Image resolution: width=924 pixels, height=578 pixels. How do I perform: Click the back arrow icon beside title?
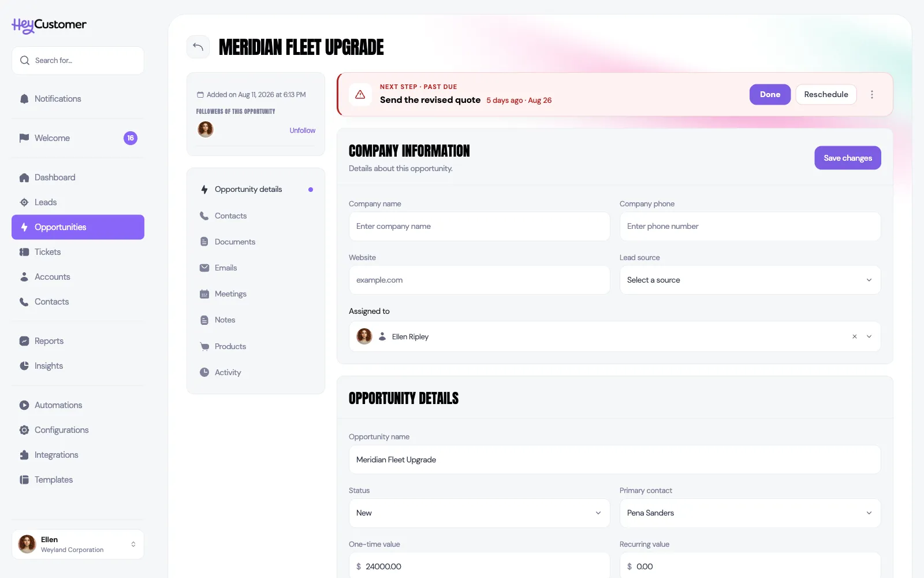[x=198, y=47]
